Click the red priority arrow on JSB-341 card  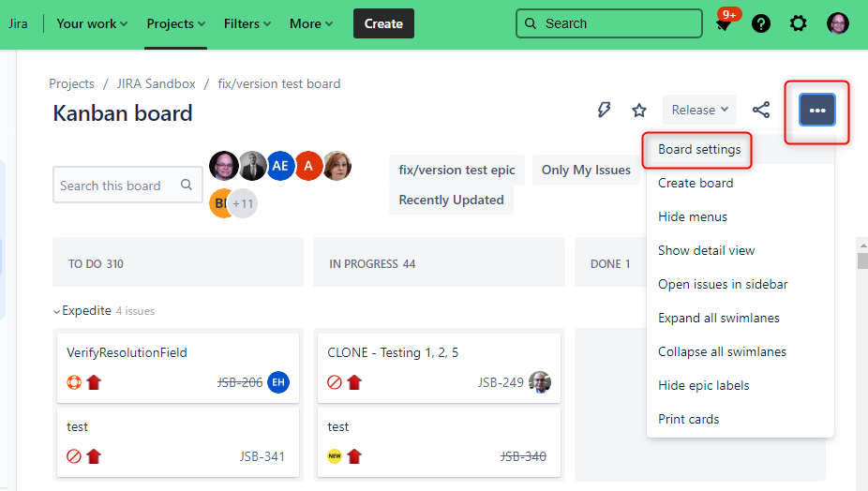pos(94,456)
